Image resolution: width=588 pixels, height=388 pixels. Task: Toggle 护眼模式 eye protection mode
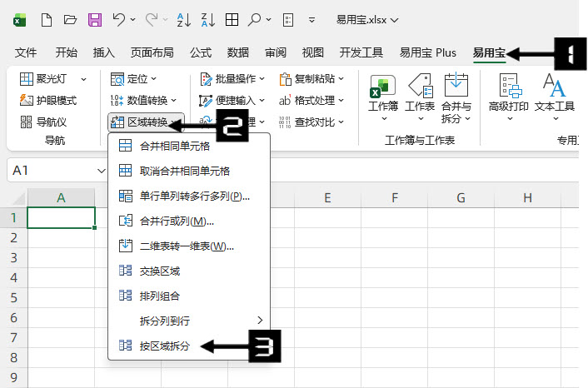click(48, 100)
